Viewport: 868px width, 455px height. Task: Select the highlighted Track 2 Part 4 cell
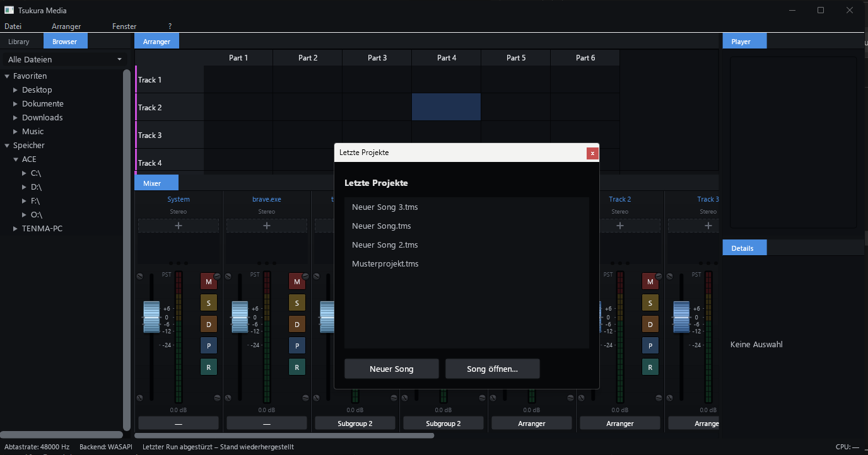tap(447, 107)
